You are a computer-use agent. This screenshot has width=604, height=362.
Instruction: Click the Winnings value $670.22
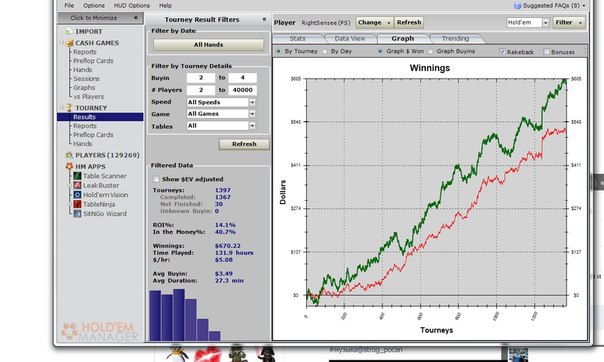click(228, 246)
